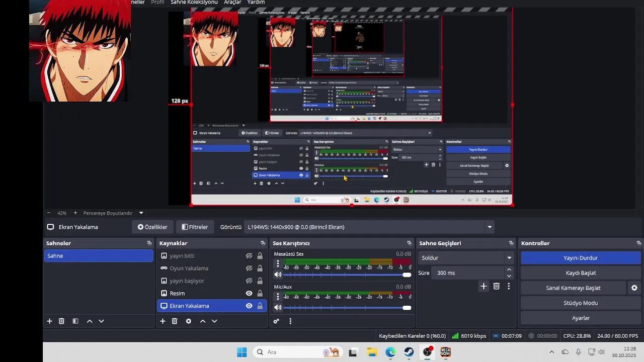Toggle lock on yayın bitti source
644x362 pixels.
[x=260, y=256]
